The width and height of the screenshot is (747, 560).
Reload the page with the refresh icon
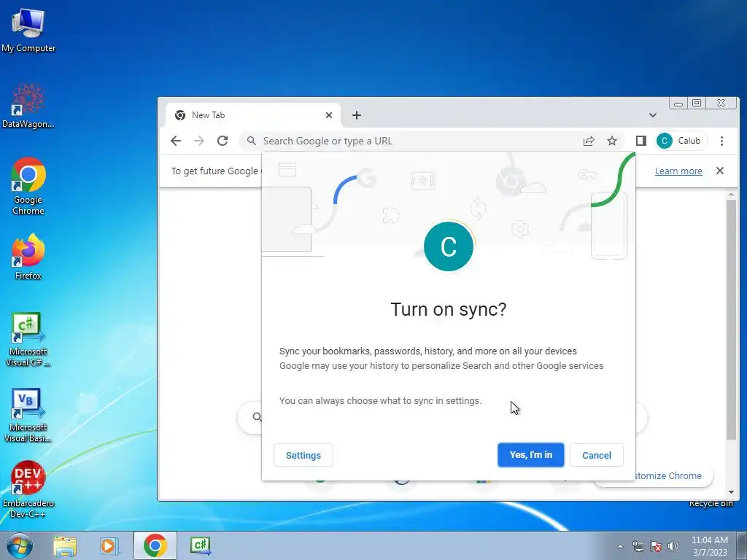point(222,141)
